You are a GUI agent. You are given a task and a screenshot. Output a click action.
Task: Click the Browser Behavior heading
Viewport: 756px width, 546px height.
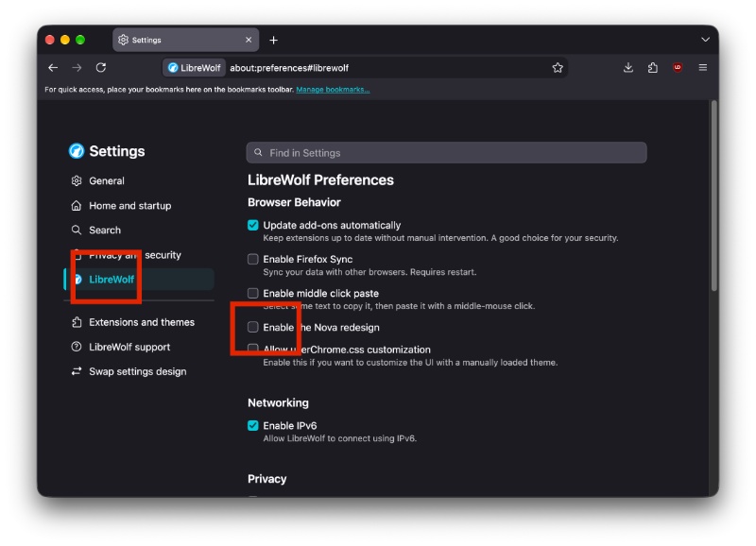[x=294, y=202]
